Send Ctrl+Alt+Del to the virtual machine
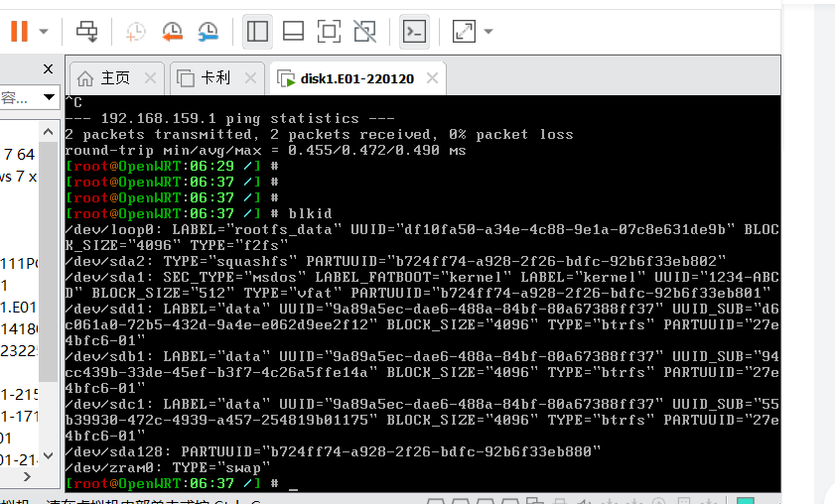835x504 pixels. tap(86, 32)
